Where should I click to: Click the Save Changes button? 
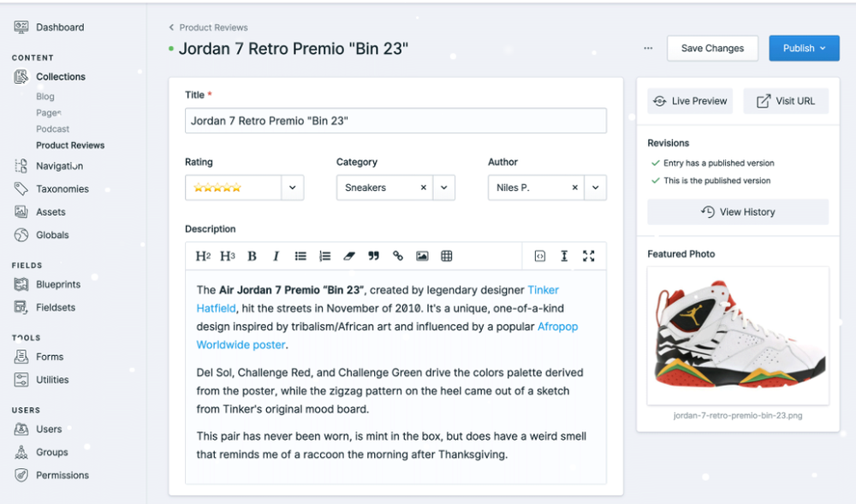tap(712, 48)
